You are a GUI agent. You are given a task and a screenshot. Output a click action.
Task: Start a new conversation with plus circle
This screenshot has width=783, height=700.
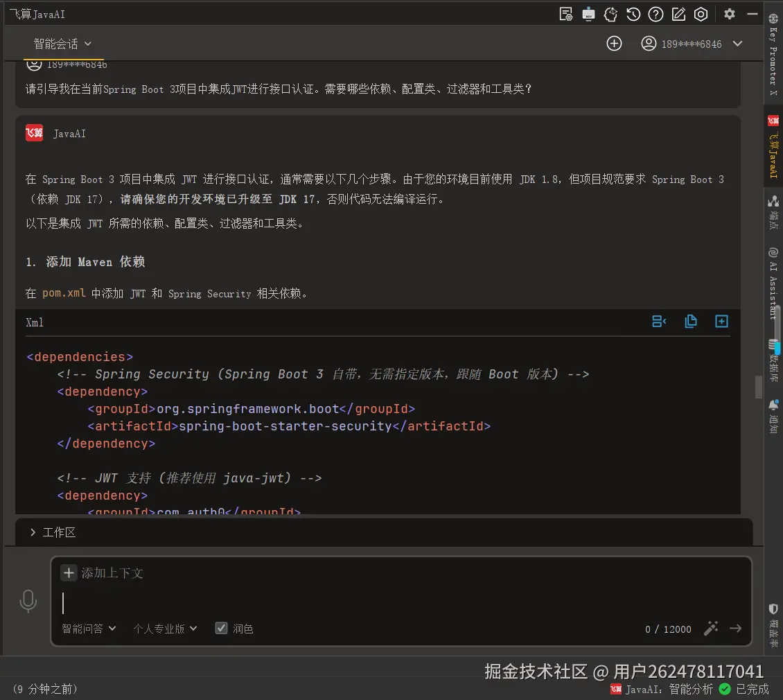(x=614, y=44)
